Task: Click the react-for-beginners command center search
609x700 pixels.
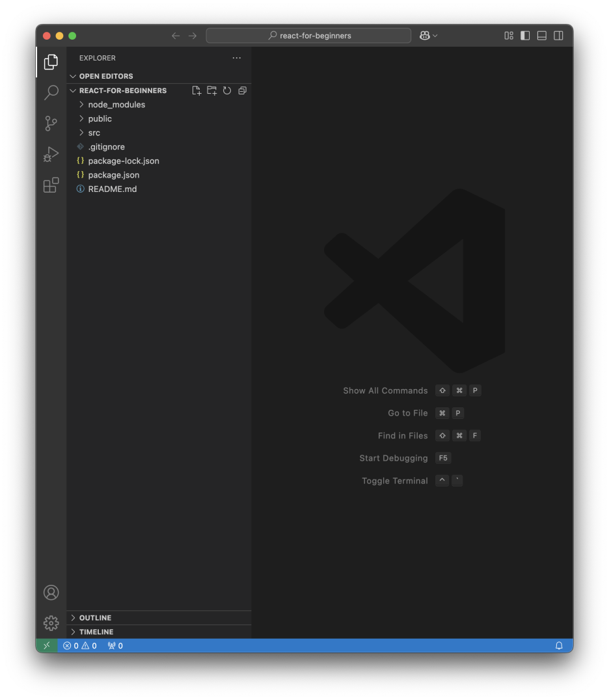Action: coord(308,36)
